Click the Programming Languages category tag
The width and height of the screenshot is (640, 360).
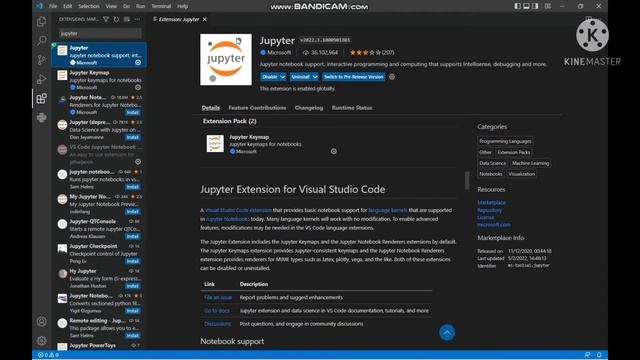point(505,141)
